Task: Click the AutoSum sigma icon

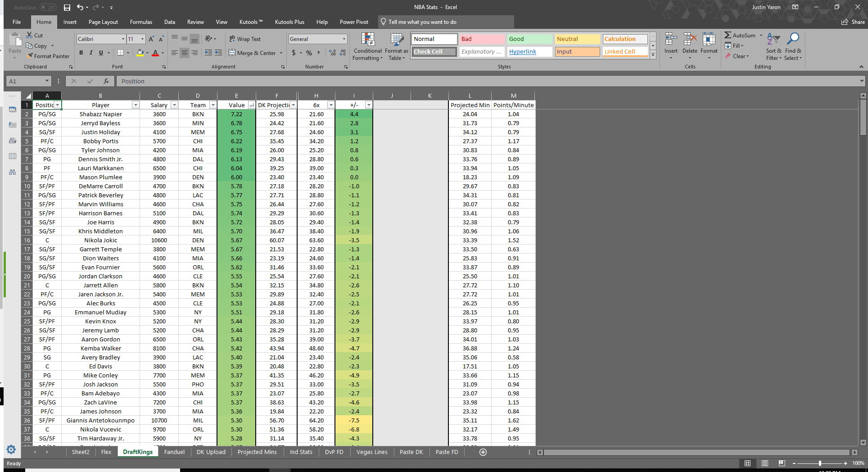Action: tap(728, 35)
